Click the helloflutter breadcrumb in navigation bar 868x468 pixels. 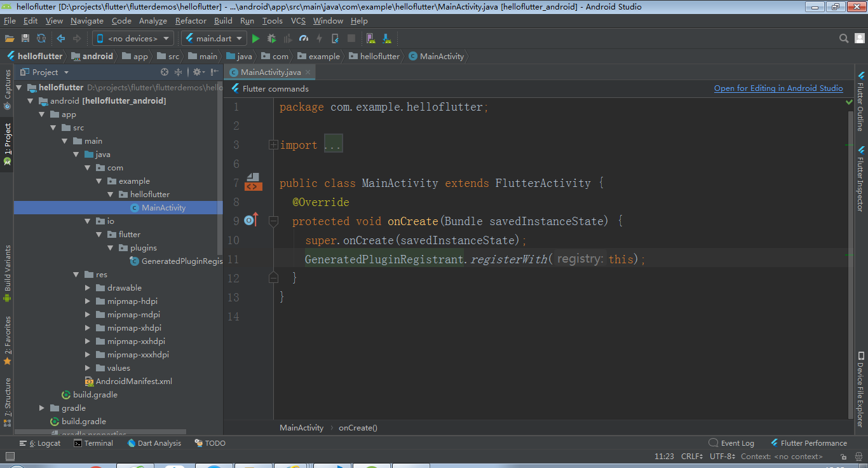[35, 56]
